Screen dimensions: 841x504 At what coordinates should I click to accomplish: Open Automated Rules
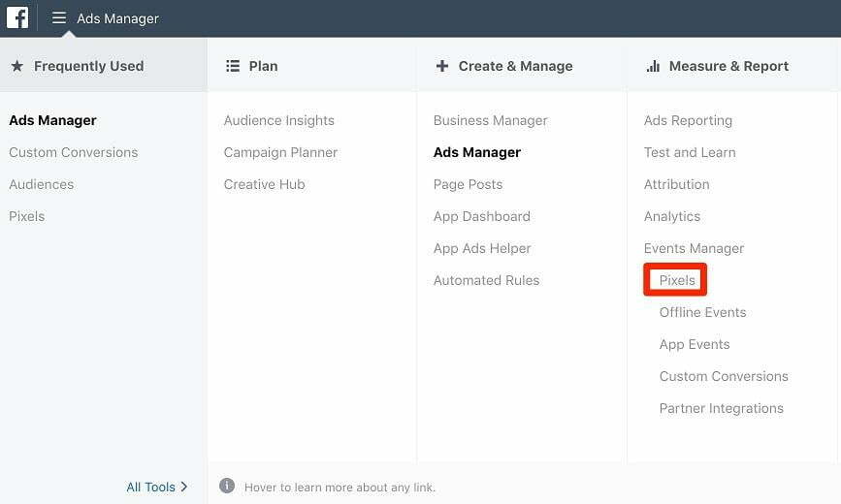point(487,280)
